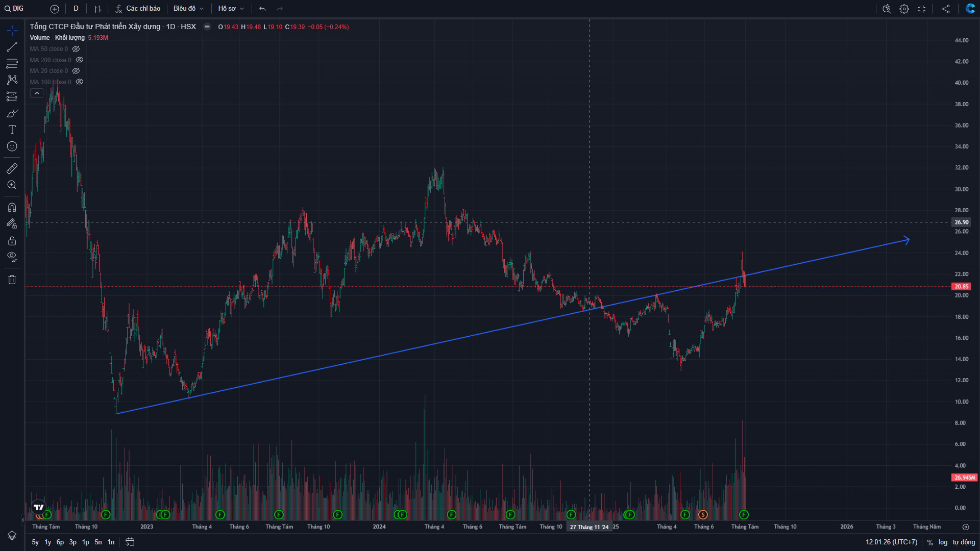Select the text annotation tool
The height and width of the screenshot is (551, 980).
coord(12,130)
